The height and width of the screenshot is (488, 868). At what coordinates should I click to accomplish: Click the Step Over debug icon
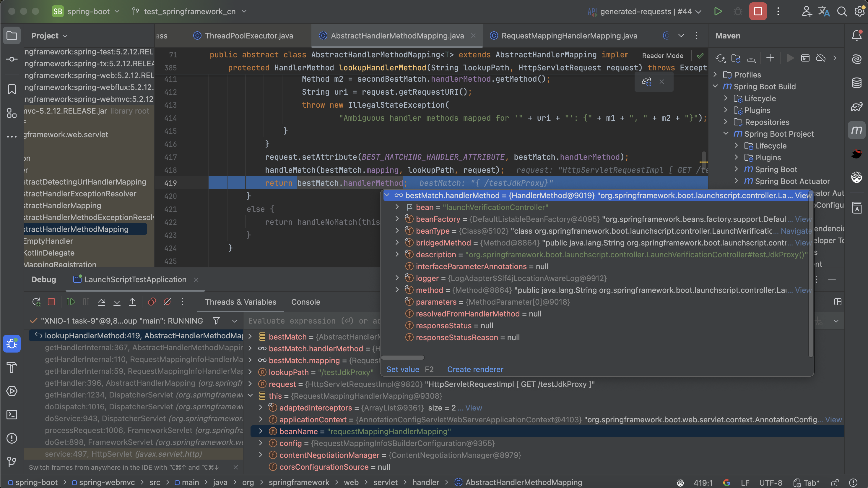pyautogui.click(x=101, y=302)
